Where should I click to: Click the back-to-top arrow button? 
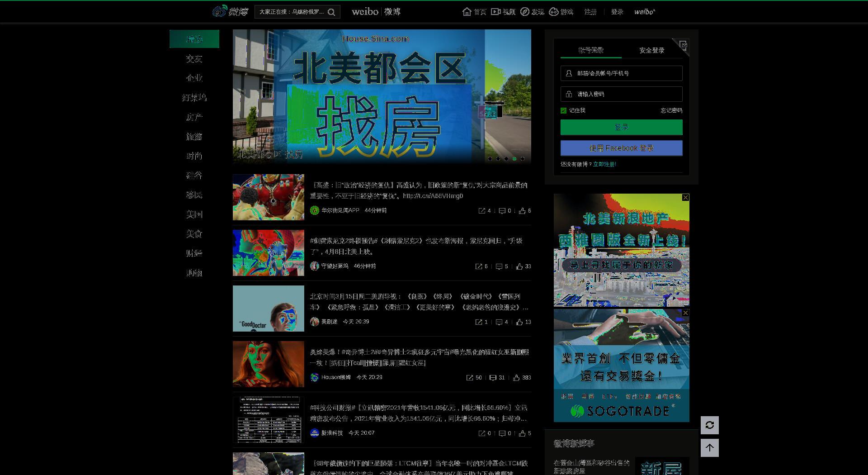[710, 448]
